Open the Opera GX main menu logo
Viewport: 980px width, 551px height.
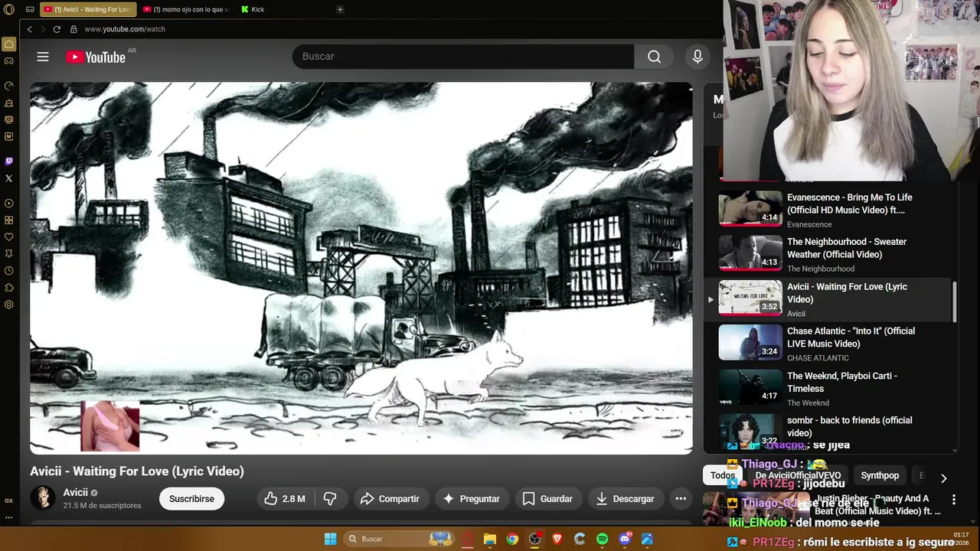(x=9, y=9)
